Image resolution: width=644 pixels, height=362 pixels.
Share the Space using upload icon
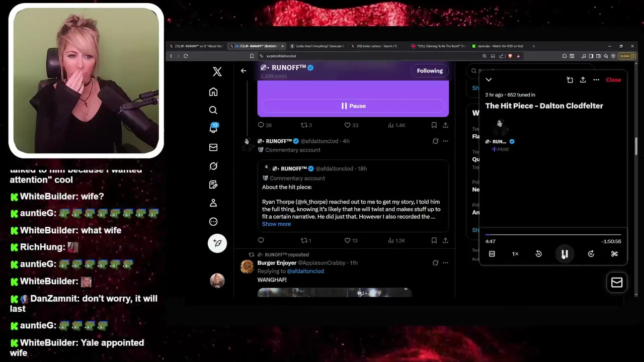tap(583, 80)
